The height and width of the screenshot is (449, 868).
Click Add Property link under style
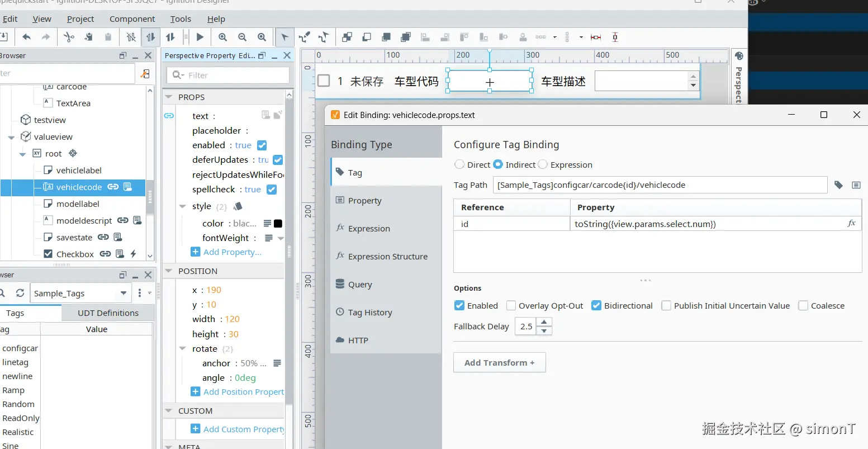(x=226, y=252)
